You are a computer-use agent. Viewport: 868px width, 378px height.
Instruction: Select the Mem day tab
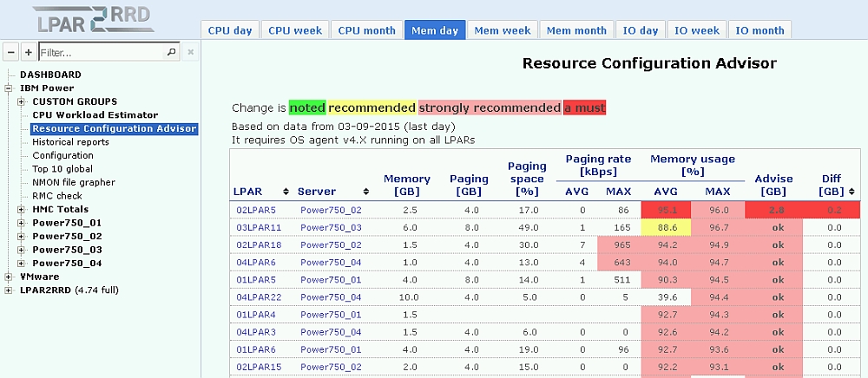click(x=435, y=29)
